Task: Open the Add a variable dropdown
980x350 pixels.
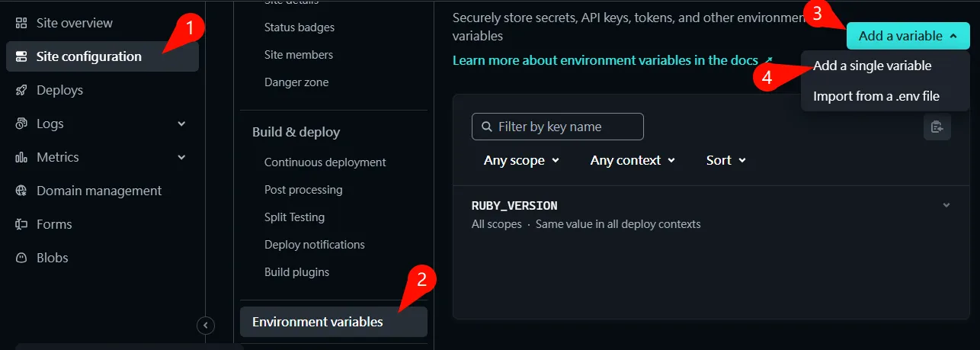Action: (x=907, y=36)
